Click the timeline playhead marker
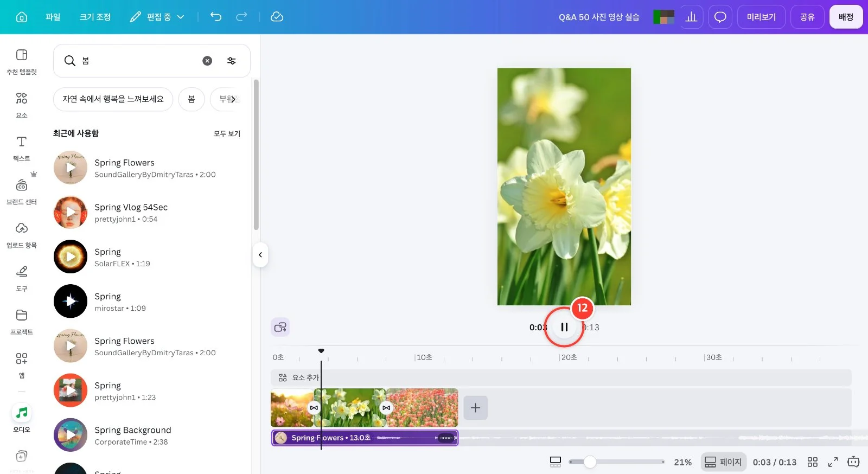 [x=321, y=351]
